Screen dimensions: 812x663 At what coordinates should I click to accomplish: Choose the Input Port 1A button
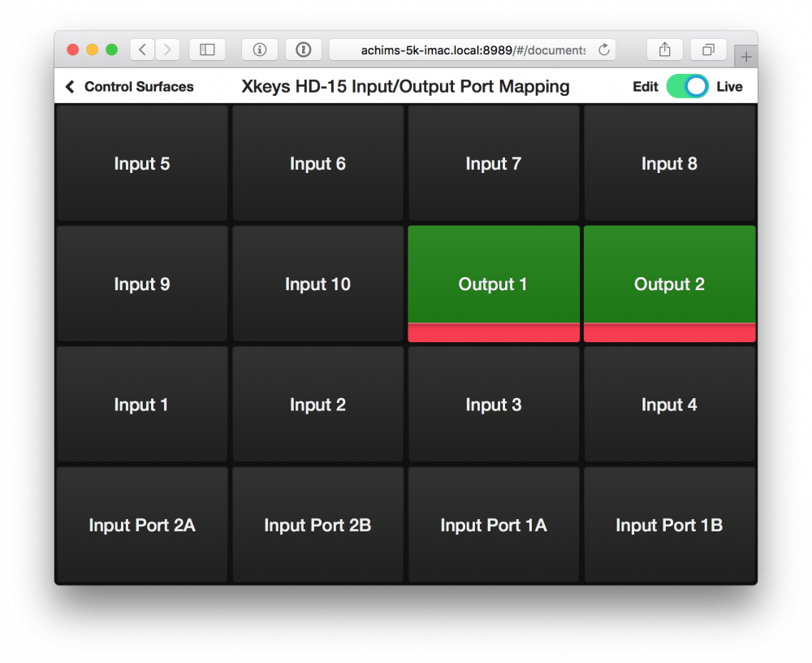point(494,525)
